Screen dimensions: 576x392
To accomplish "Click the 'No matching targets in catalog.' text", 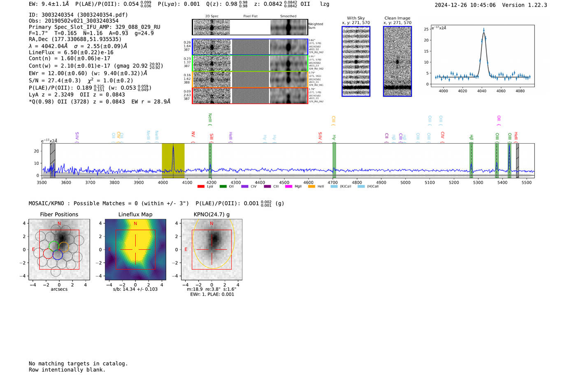I will (78, 364).
